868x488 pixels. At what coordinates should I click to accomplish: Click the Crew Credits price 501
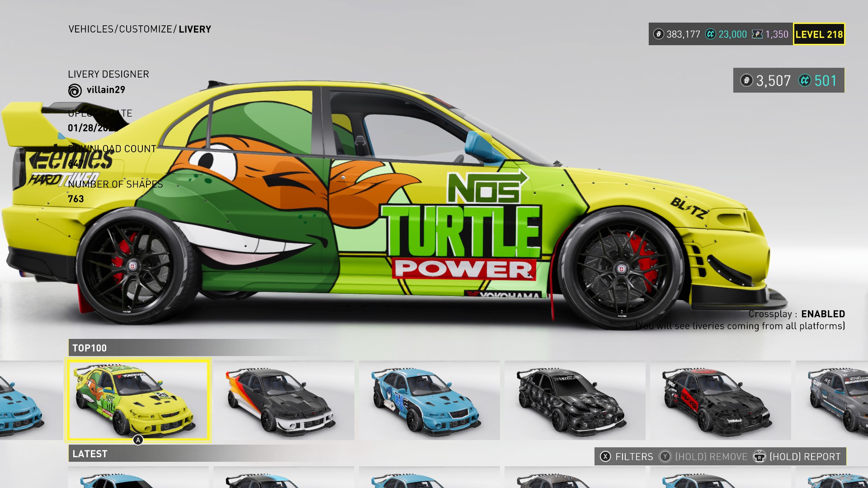(826, 81)
